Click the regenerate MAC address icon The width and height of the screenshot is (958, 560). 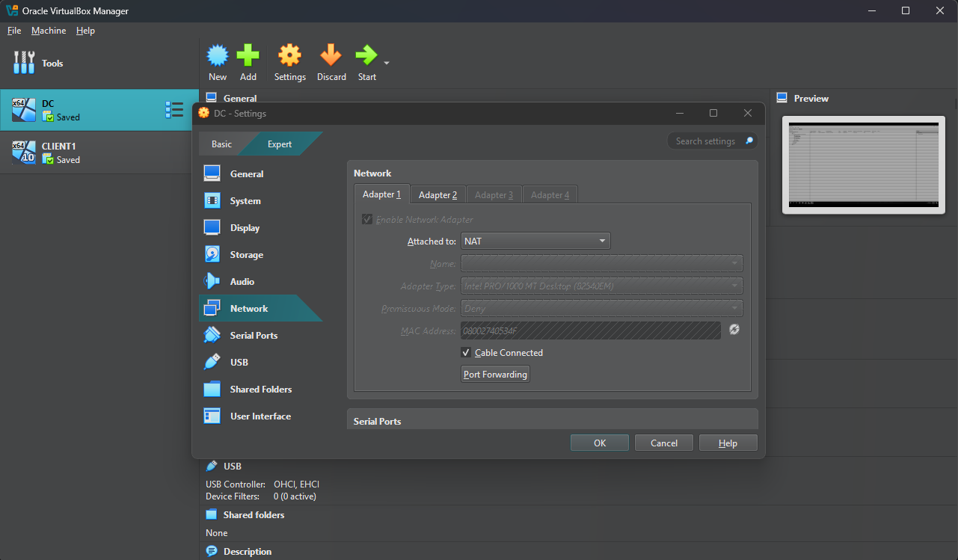[734, 330]
